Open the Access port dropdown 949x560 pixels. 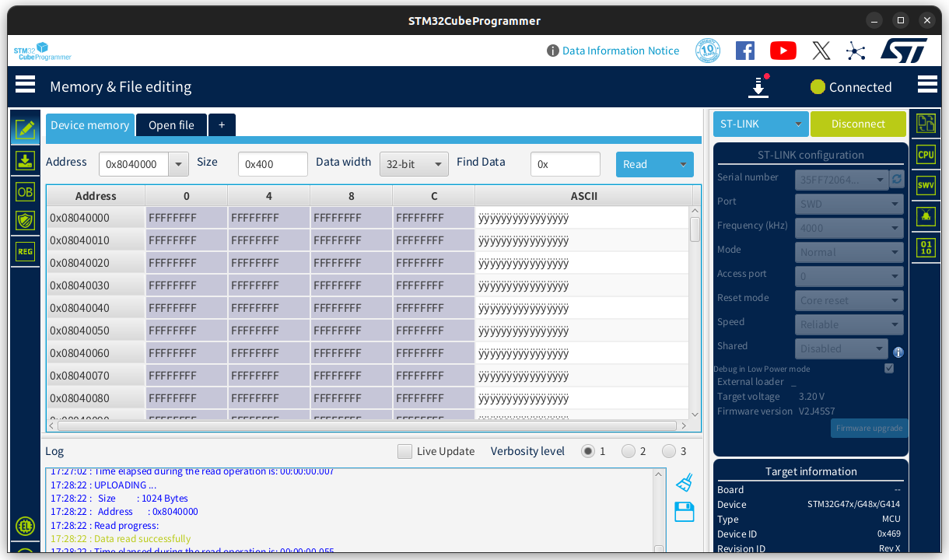[849, 276]
